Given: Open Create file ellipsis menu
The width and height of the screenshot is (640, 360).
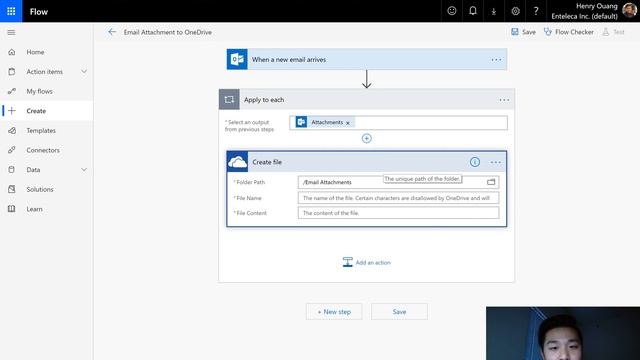Looking at the screenshot, I should coord(496,162).
